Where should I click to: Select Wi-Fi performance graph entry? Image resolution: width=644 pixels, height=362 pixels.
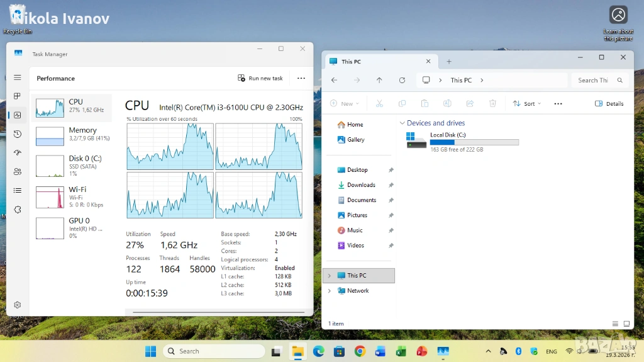coord(71,196)
